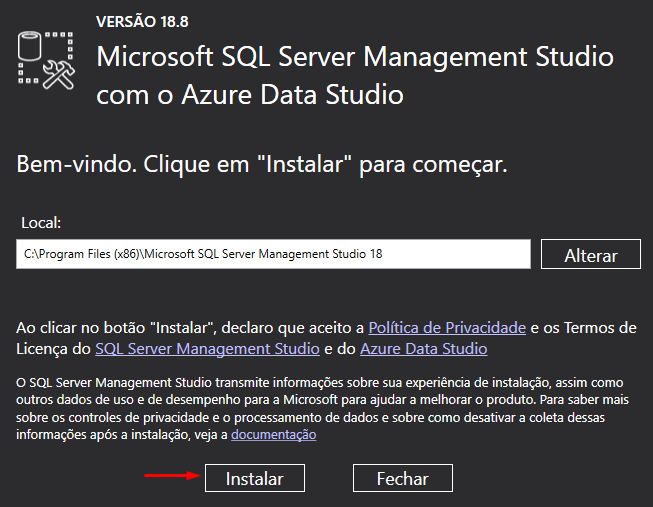
Task: Click the license acceptance sentence text
Action: pos(326,338)
